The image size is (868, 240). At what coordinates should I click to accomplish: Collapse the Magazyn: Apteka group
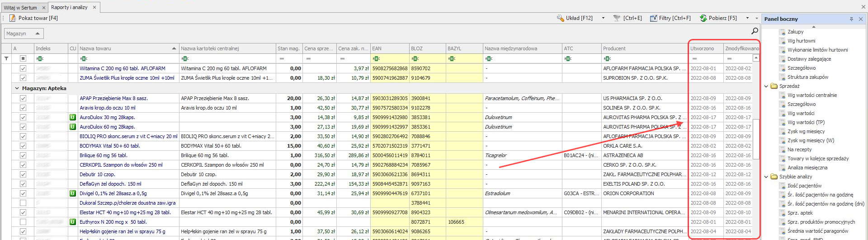(x=17, y=88)
